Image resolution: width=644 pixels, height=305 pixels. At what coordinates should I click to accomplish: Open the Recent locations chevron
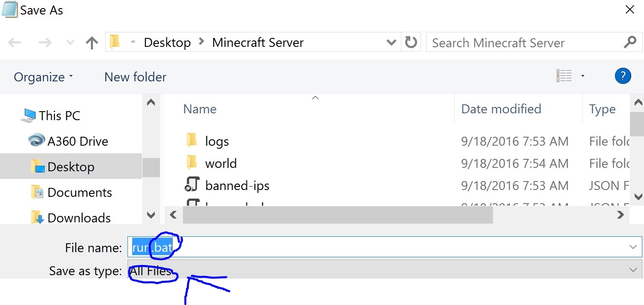pos(70,43)
